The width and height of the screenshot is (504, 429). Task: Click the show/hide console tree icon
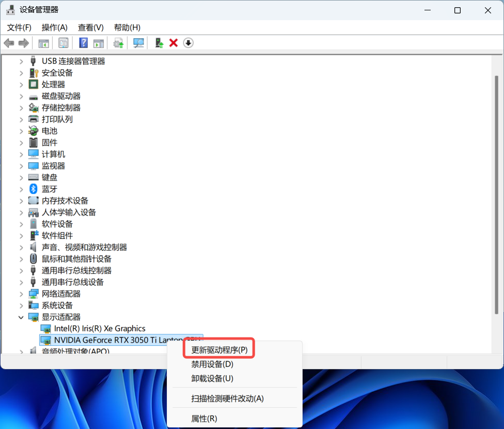coord(44,43)
